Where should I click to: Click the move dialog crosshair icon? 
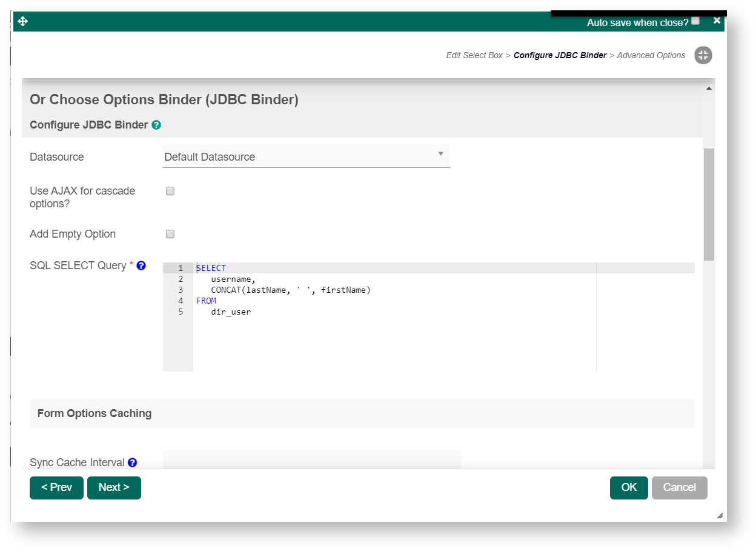point(23,22)
